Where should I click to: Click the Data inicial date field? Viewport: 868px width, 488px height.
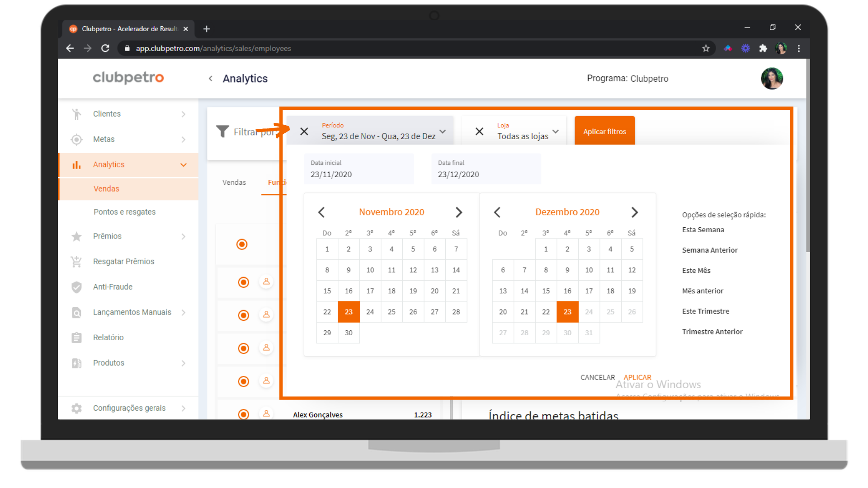coord(359,169)
